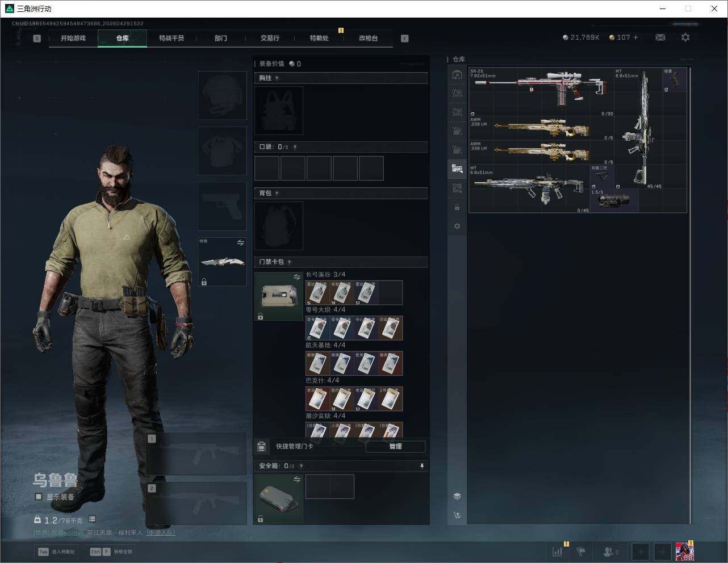The width and height of the screenshot is (728, 563).
Task: Select the highlighted weapons warehouse tab icon
Action: point(457,168)
